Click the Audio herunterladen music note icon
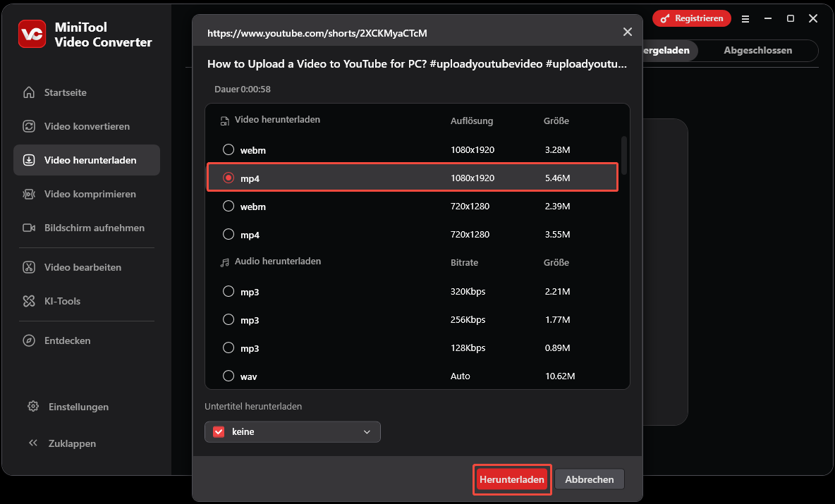 (225, 262)
